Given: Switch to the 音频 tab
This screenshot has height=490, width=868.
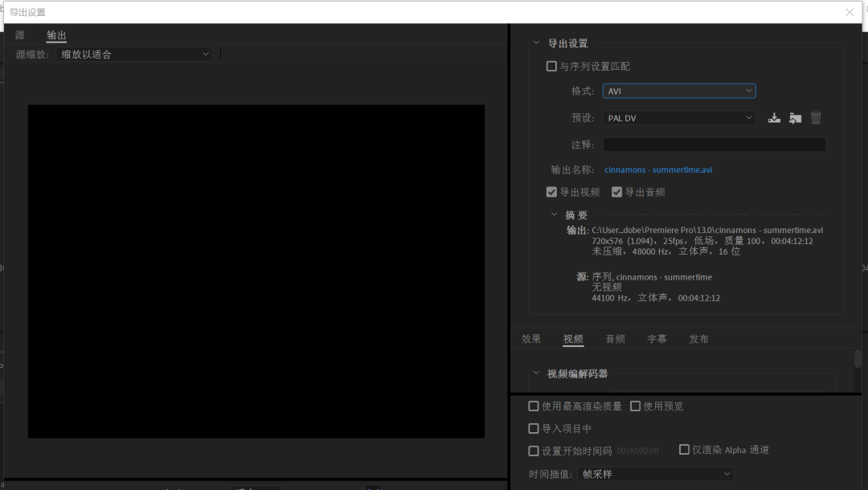Looking at the screenshot, I should [615, 339].
